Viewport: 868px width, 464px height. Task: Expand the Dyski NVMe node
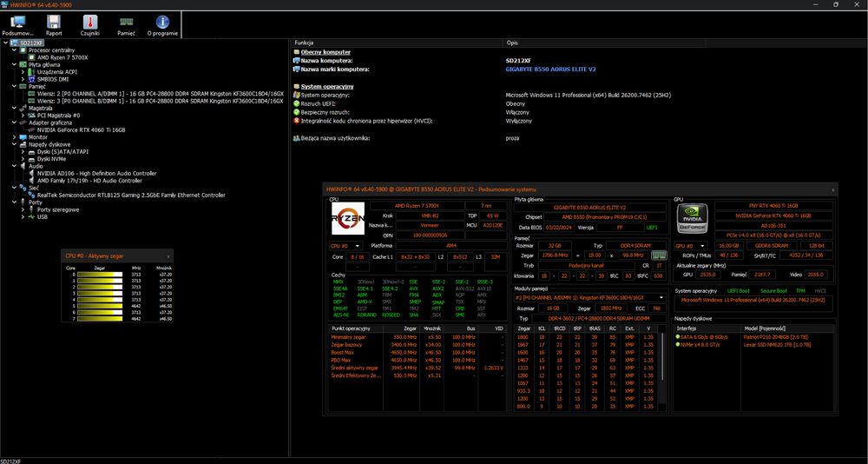pyautogui.click(x=23, y=158)
